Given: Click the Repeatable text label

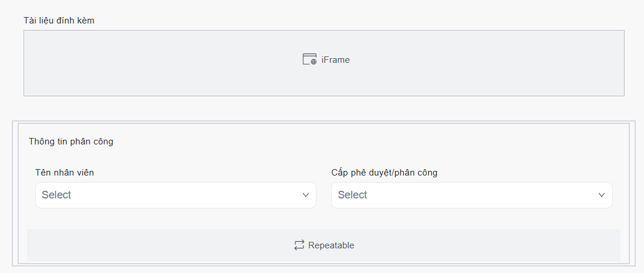Looking at the screenshot, I should tap(331, 245).
